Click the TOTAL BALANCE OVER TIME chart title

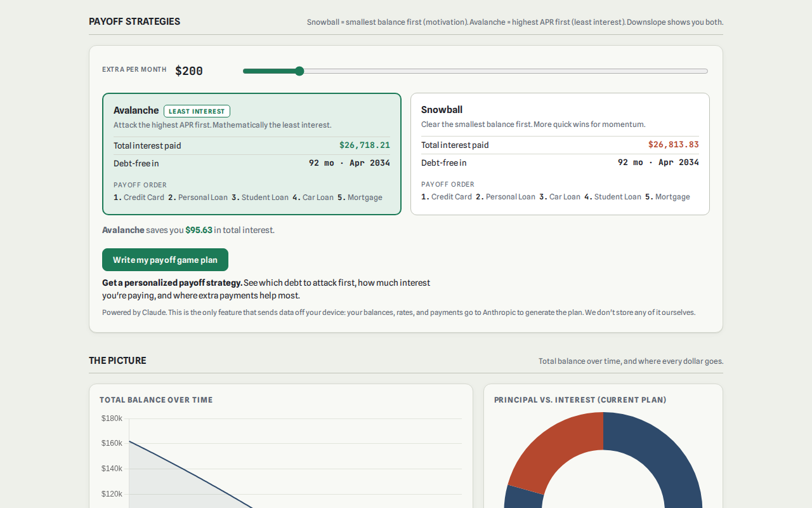click(156, 400)
